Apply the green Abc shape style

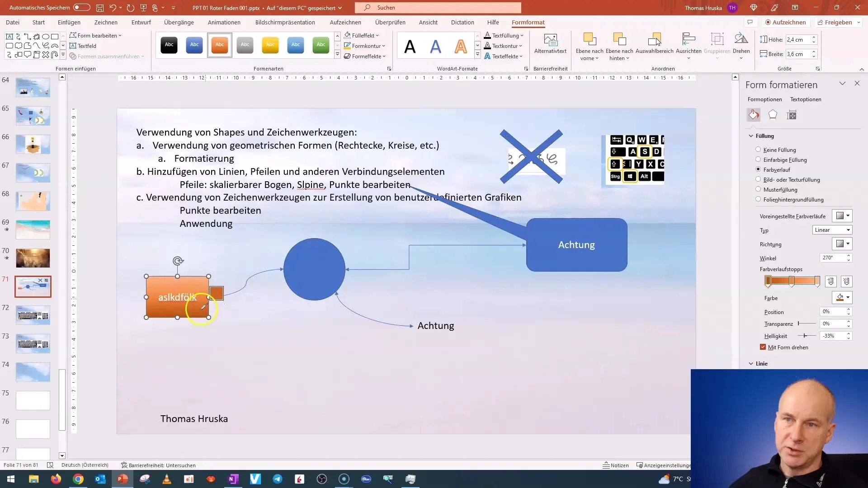tap(321, 45)
